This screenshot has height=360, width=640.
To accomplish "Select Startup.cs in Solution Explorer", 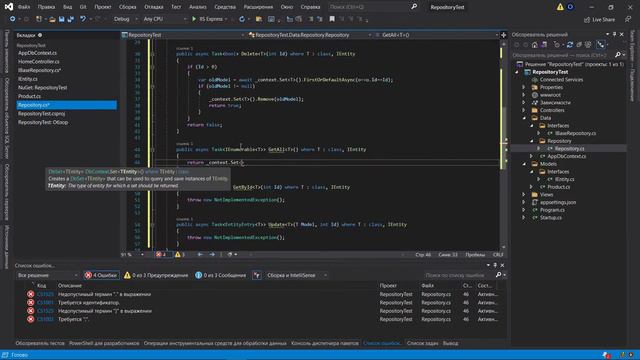I will pyautogui.click(x=551, y=218).
